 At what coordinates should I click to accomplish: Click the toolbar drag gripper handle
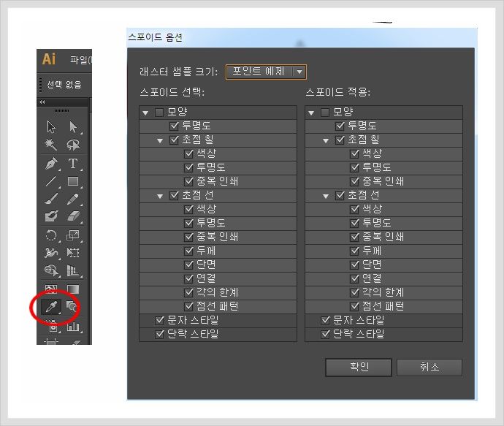pos(61,110)
